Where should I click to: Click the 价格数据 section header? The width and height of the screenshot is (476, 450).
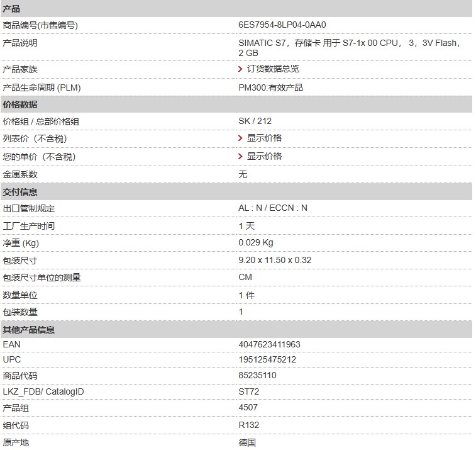pos(20,104)
